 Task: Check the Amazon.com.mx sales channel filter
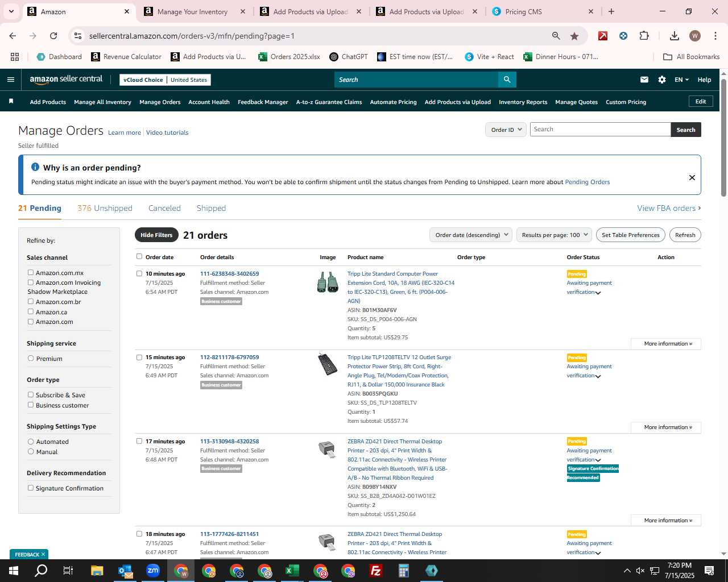(x=31, y=272)
